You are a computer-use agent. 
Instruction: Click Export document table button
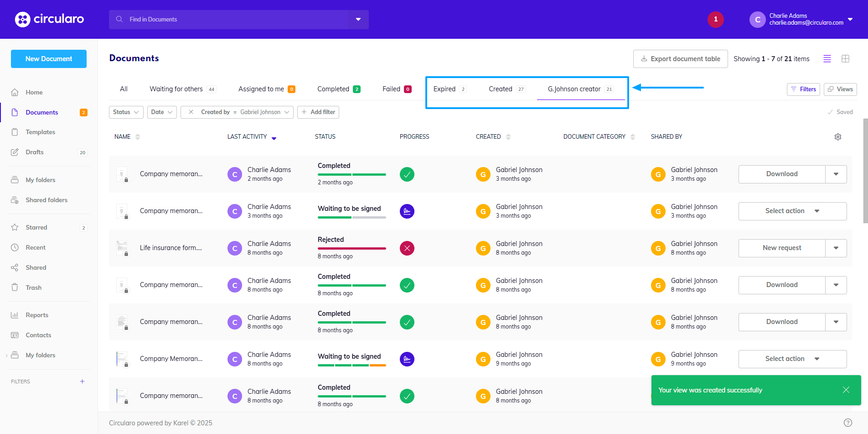(680, 59)
